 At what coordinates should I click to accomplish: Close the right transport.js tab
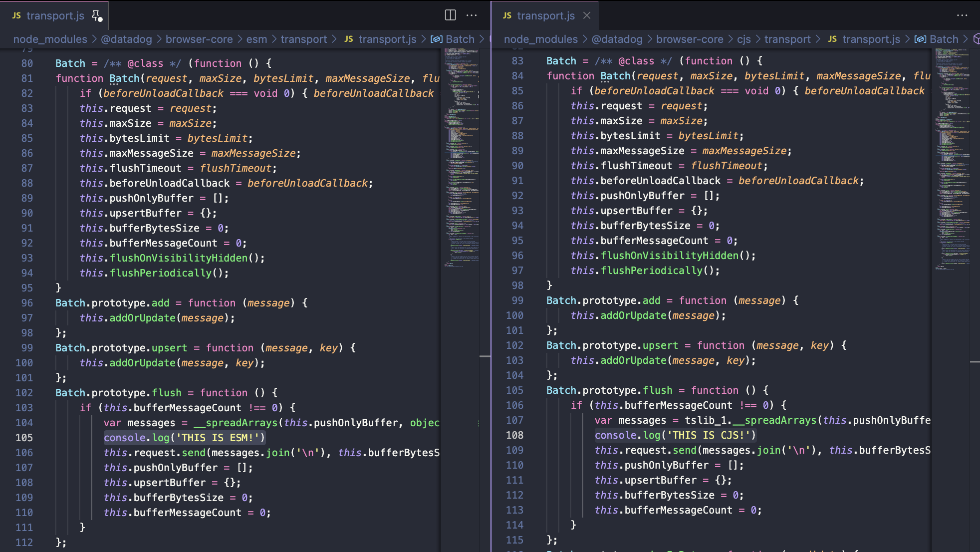(587, 15)
